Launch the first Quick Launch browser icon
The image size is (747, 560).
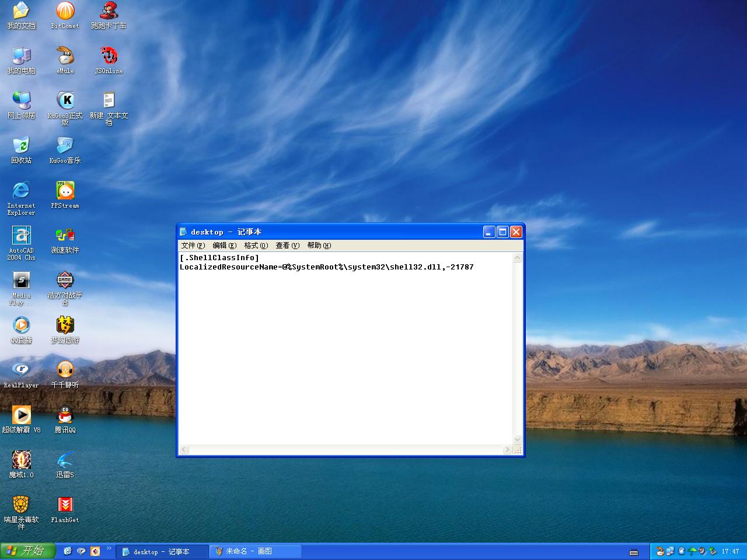(x=68, y=551)
